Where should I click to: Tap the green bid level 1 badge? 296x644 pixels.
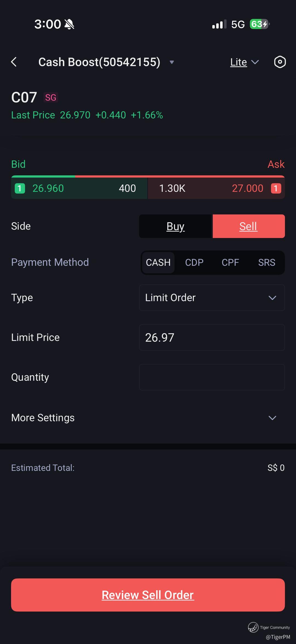20,188
